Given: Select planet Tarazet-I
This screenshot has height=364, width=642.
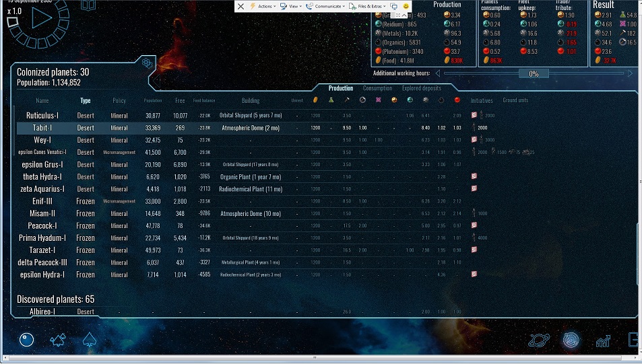Looking at the screenshot, I should 42,250.
